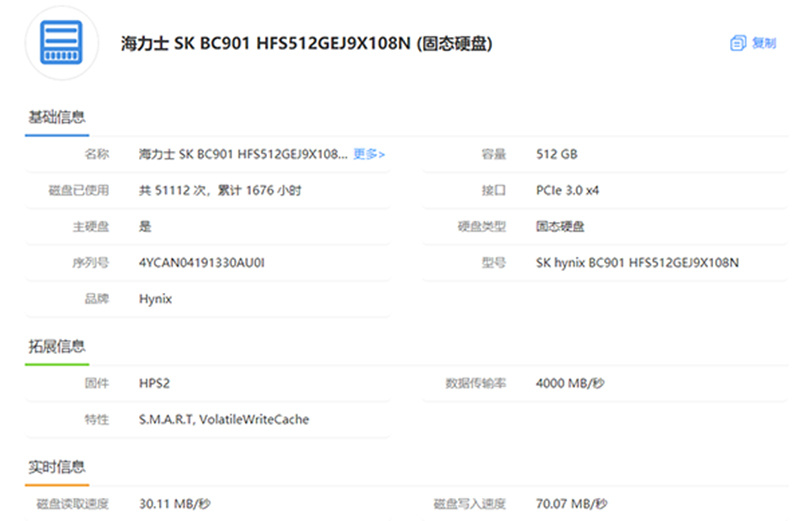The image size is (800, 521).
Task: Click the 磁盘读取速度 label
Action: [72, 504]
